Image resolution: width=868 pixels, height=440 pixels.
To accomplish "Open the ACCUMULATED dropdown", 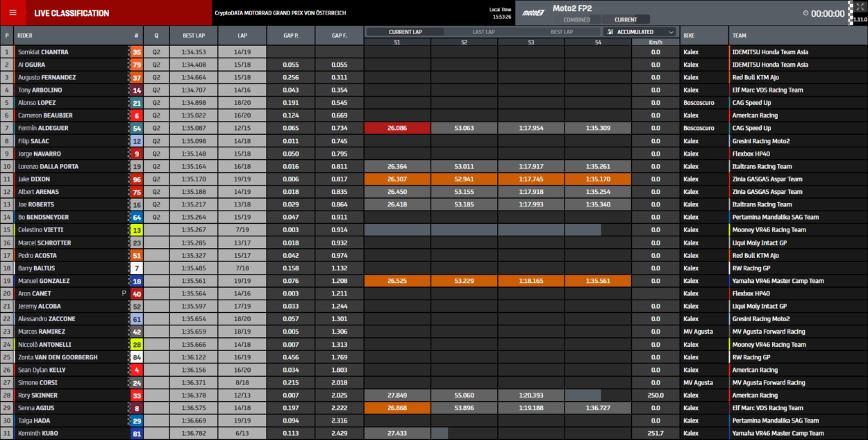I will 640,32.
